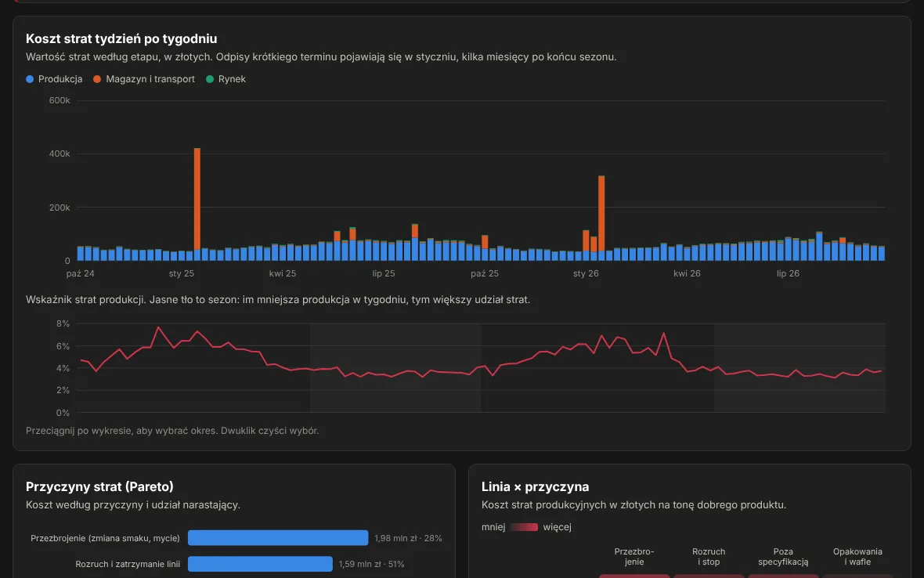
Task: Click the '8%' loss-rate axis label
Action: point(63,323)
